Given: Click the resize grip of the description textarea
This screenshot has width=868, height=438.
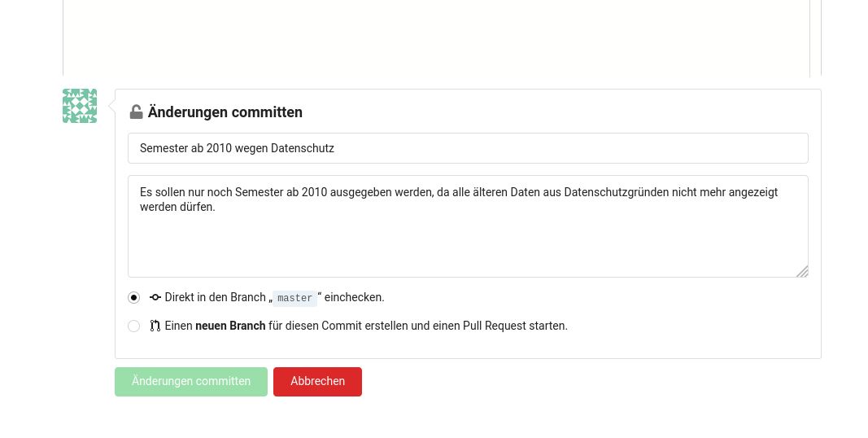Looking at the screenshot, I should pos(802,271).
